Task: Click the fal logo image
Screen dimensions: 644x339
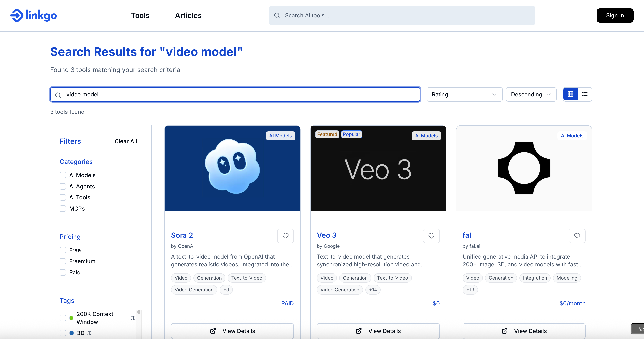Action: coord(524,168)
